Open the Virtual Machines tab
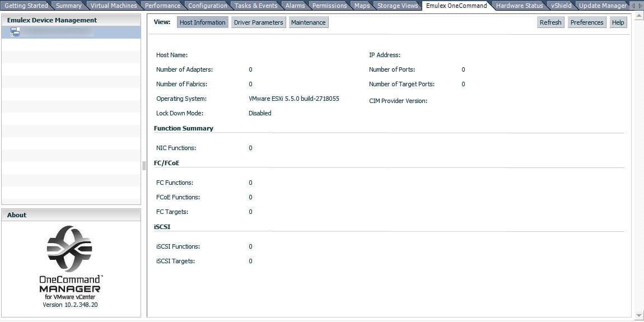Image resolution: width=644 pixels, height=322 pixels. pyautogui.click(x=114, y=6)
